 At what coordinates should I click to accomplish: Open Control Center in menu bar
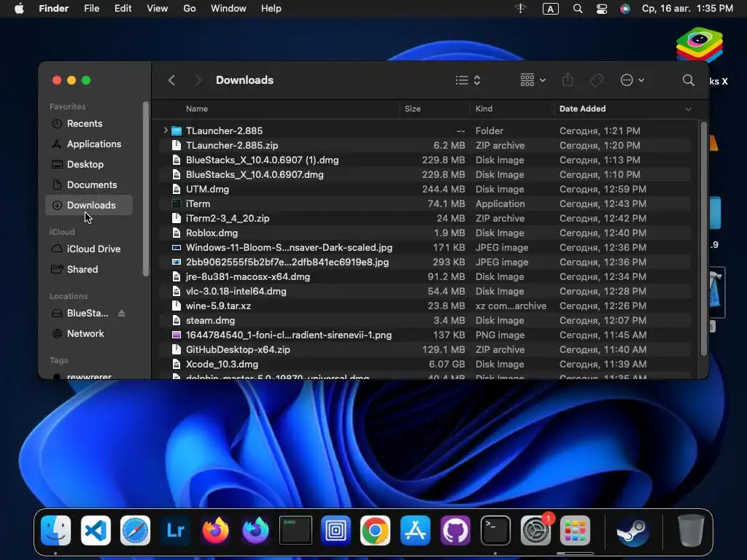(x=602, y=9)
